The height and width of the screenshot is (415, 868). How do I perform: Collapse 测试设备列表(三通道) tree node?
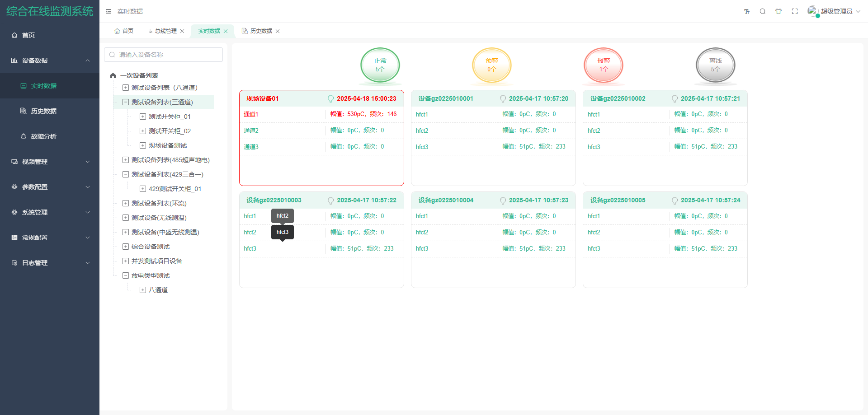(x=126, y=102)
